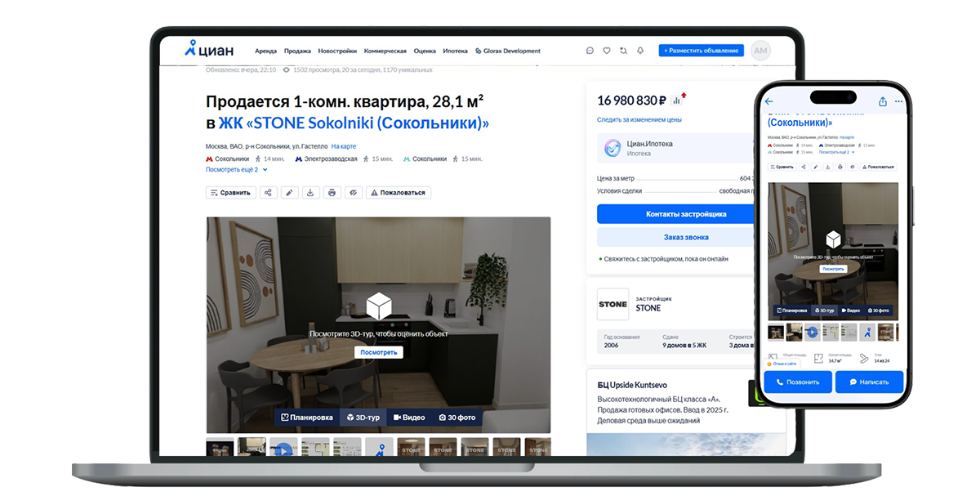Tap the video play thumbnail on phone
980x496 pixels.
[813, 333]
